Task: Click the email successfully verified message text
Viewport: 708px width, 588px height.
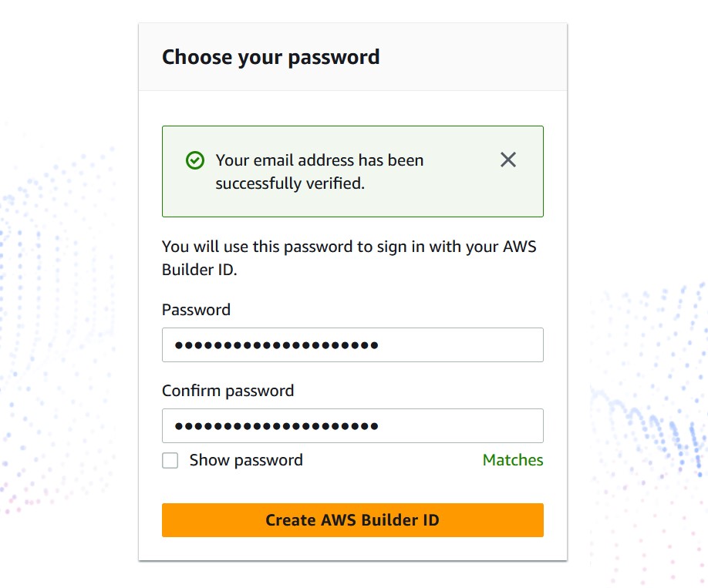Action: tap(320, 172)
